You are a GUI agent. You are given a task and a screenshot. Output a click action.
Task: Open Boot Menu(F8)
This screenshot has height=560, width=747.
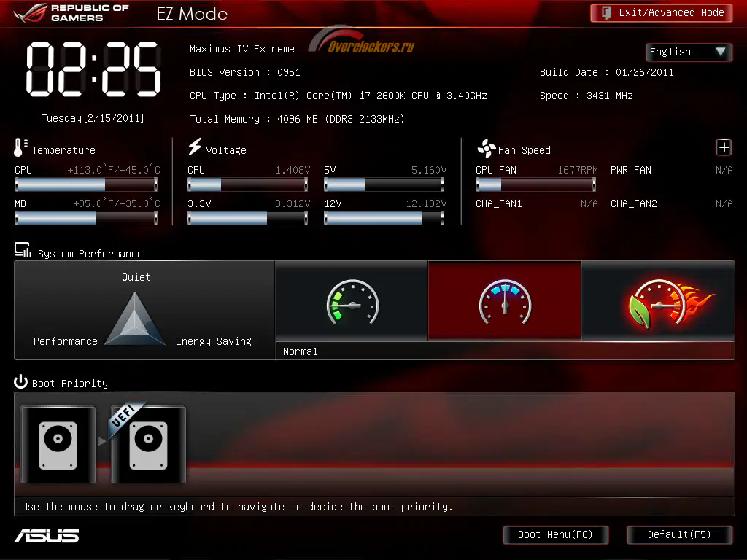(x=555, y=534)
